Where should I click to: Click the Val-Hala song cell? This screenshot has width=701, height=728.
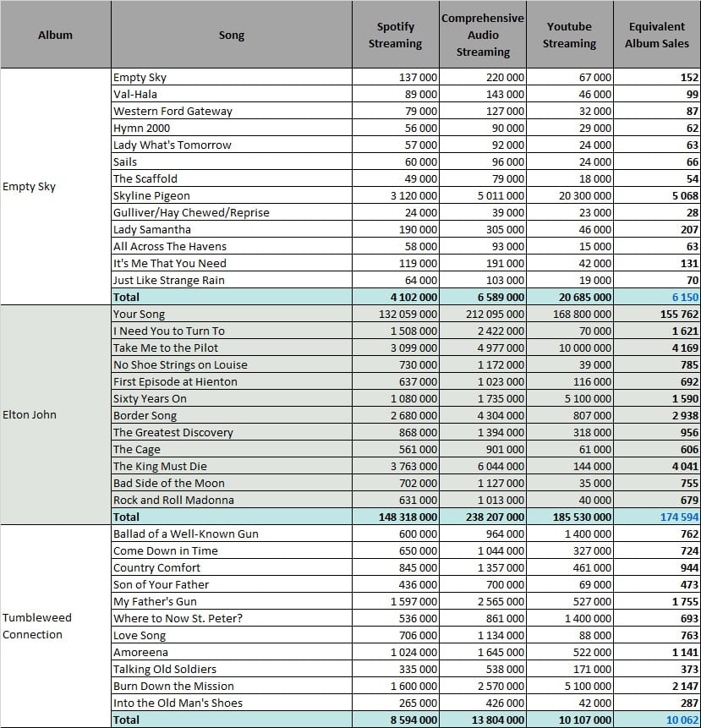tap(231, 94)
